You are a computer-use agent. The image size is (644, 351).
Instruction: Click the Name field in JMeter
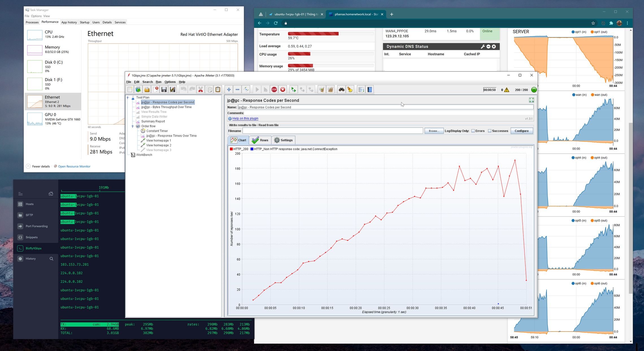385,107
